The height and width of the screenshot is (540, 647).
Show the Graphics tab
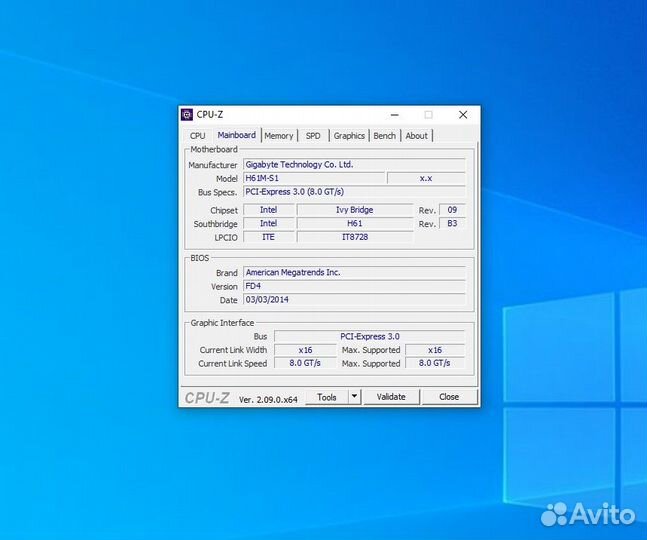(349, 136)
